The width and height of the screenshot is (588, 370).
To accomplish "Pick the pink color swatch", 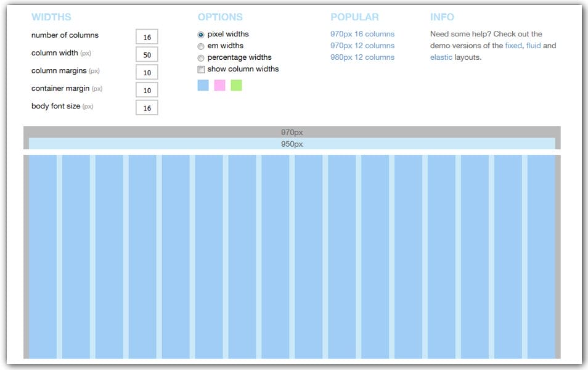I will (x=219, y=86).
